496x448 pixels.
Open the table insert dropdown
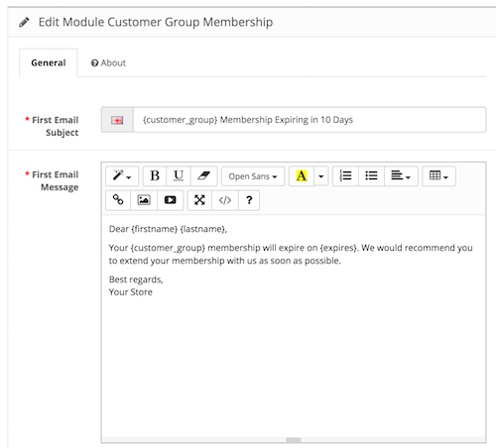click(438, 175)
